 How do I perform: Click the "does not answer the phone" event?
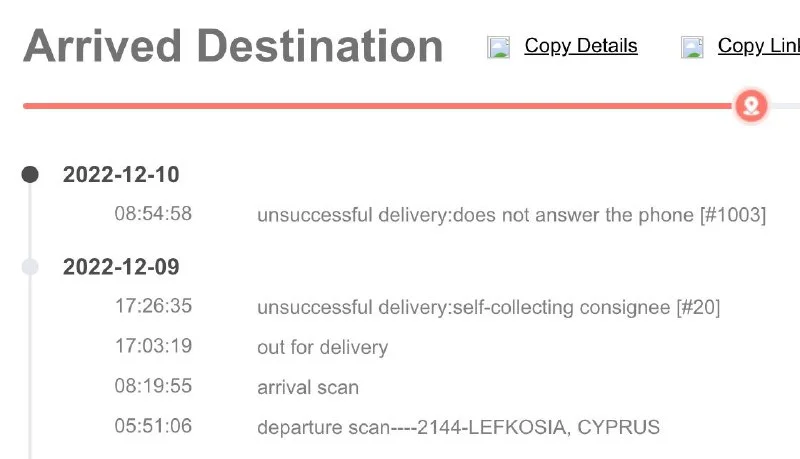pyautogui.click(x=511, y=214)
